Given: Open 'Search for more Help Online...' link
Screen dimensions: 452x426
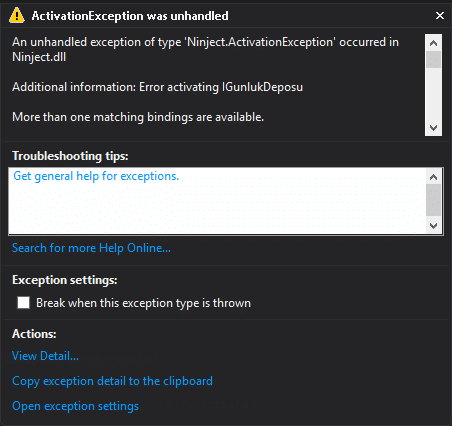Looking at the screenshot, I should click(x=91, y=248).
